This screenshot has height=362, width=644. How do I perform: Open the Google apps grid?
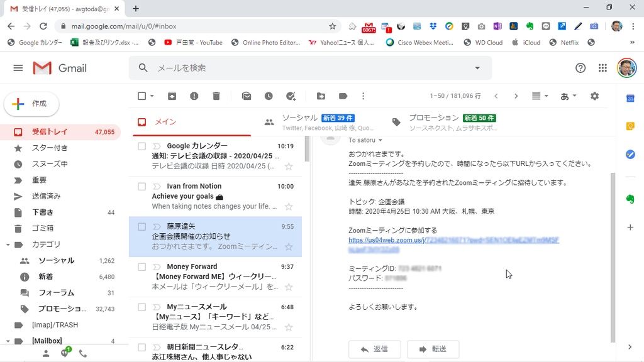[602, 68]
